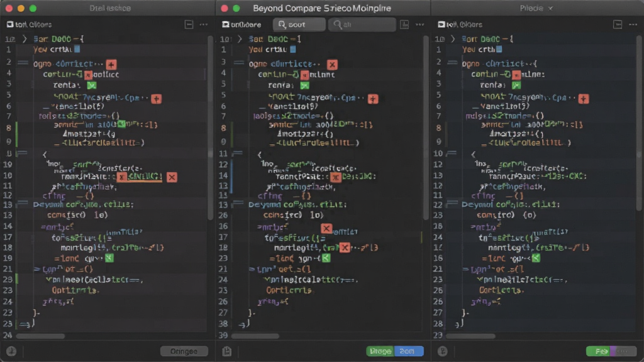
Task: Click the red plus marker in middle pane near line 5
Action: tap(373, 99)
